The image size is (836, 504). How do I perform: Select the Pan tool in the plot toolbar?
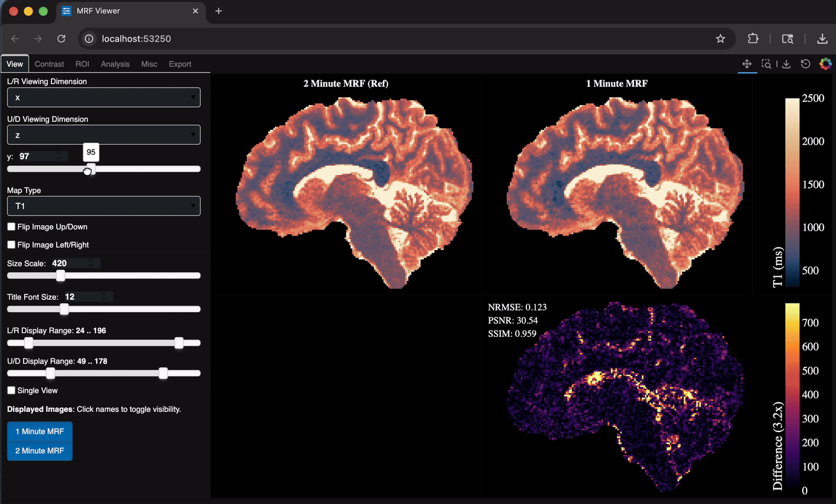pos(747,63)
